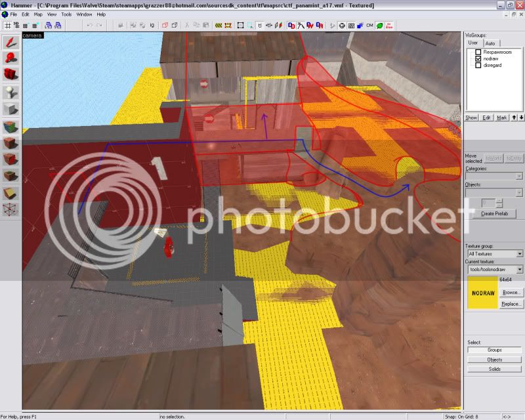Click the Smaller Grid toolbar icon
The image size is (525, 420).
(x=26, y=26)
